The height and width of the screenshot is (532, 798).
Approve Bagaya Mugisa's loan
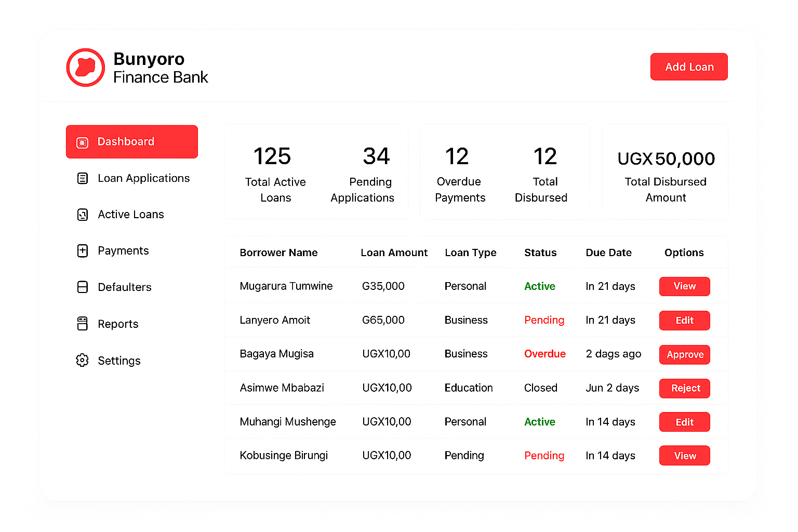coord(685,355)
